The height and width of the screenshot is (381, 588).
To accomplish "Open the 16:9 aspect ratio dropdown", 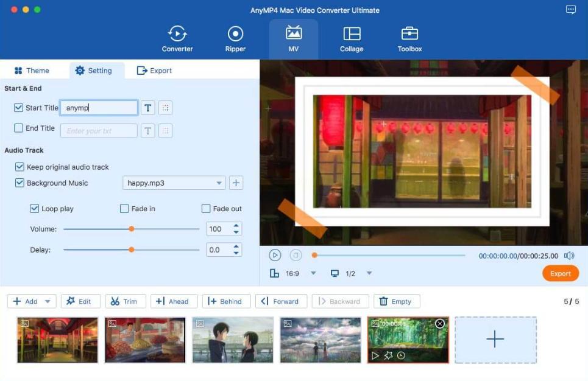I will pos(313,273).
